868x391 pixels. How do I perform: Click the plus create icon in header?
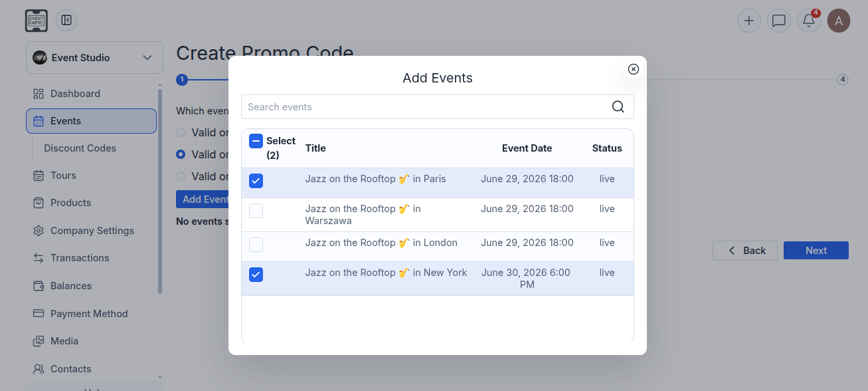(749, 21)
